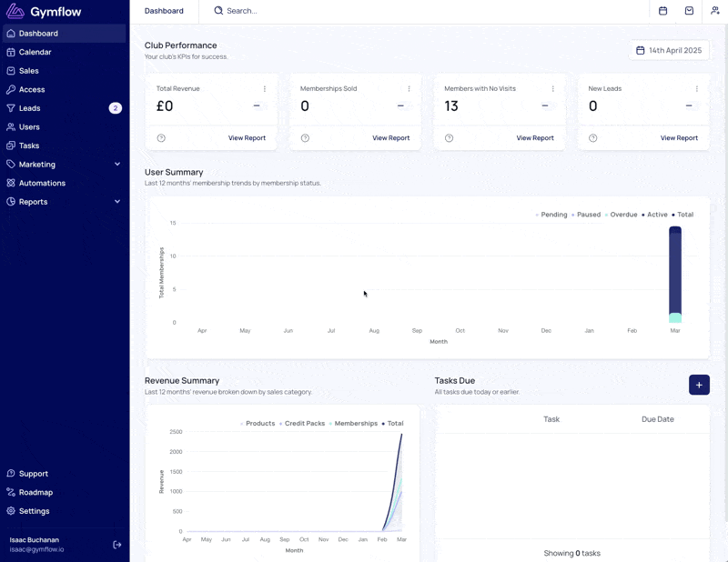Click the add user icon in header

tap(715, 11)
